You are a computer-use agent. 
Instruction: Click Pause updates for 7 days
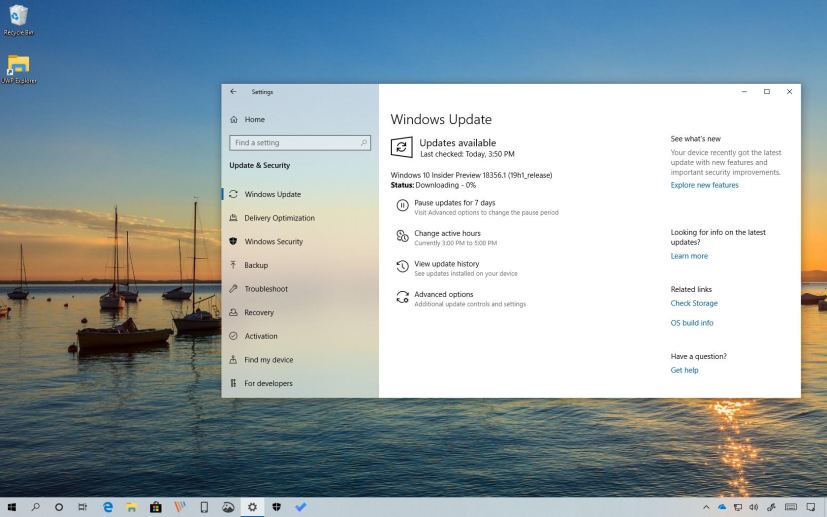tap(455, 203)
